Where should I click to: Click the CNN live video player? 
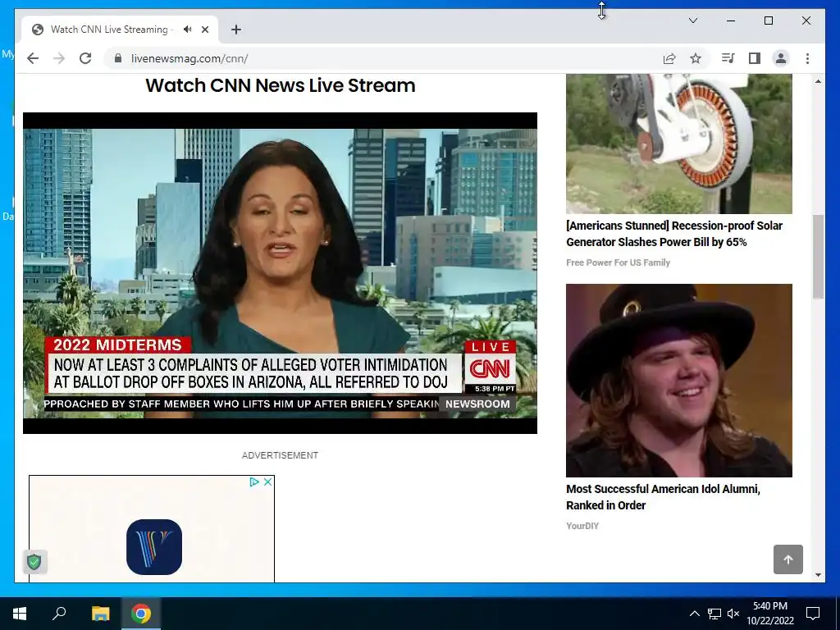pos(280,272)
